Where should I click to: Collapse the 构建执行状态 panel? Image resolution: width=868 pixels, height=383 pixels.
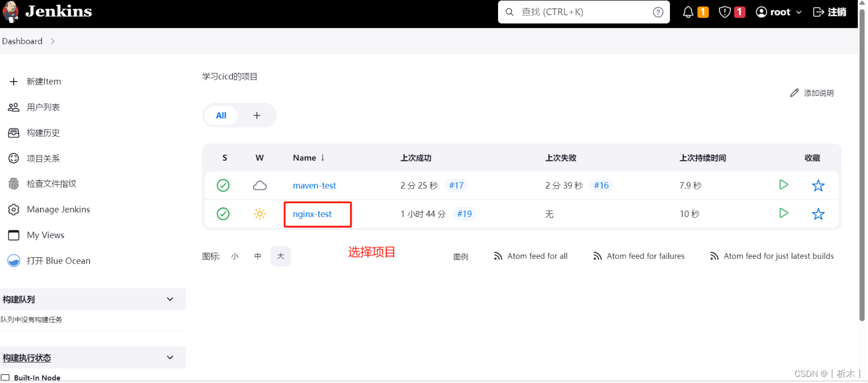[x=170, y=357]
